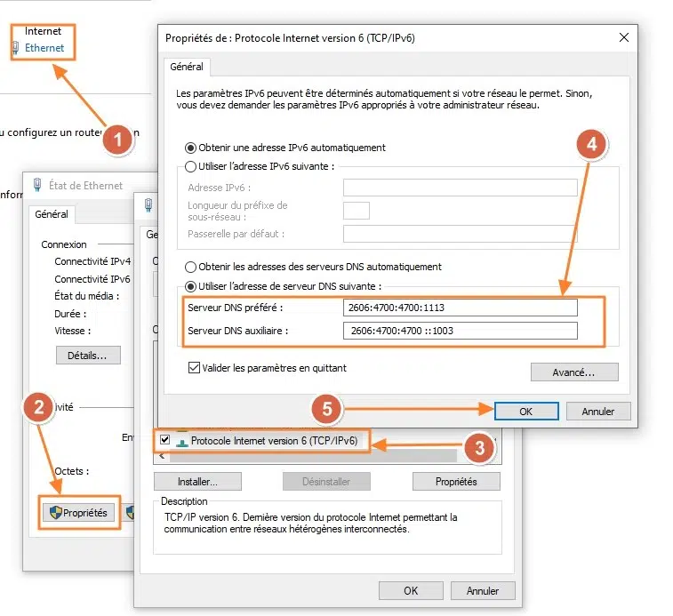
Task: Toggle the Protocole Internet version 6 checkbox
Action: coord(164,440)
